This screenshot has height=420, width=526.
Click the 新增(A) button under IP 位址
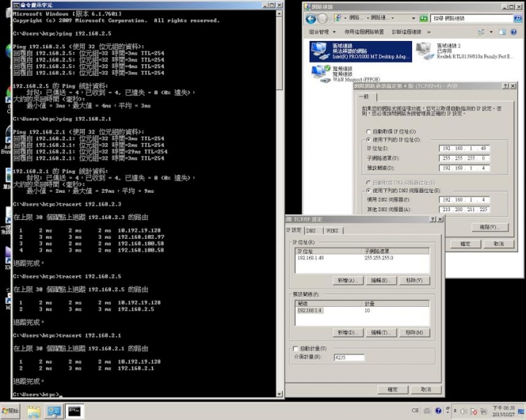point(348,280)
